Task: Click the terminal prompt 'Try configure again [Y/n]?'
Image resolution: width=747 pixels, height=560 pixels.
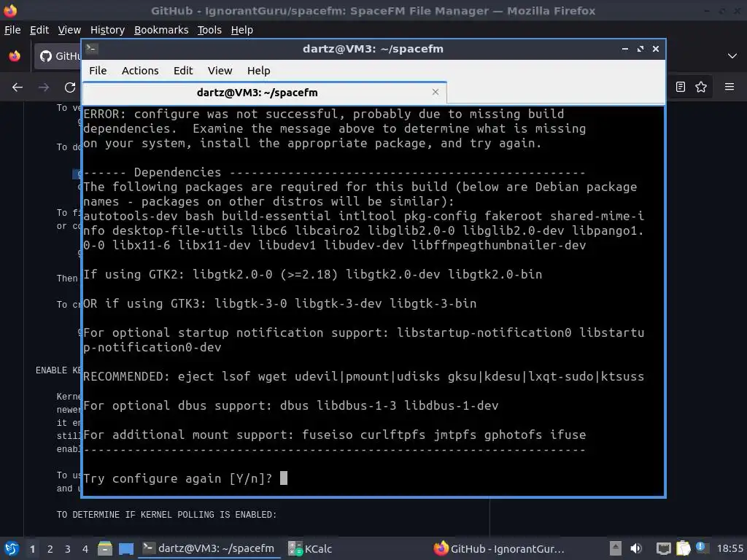Action: 178,478
